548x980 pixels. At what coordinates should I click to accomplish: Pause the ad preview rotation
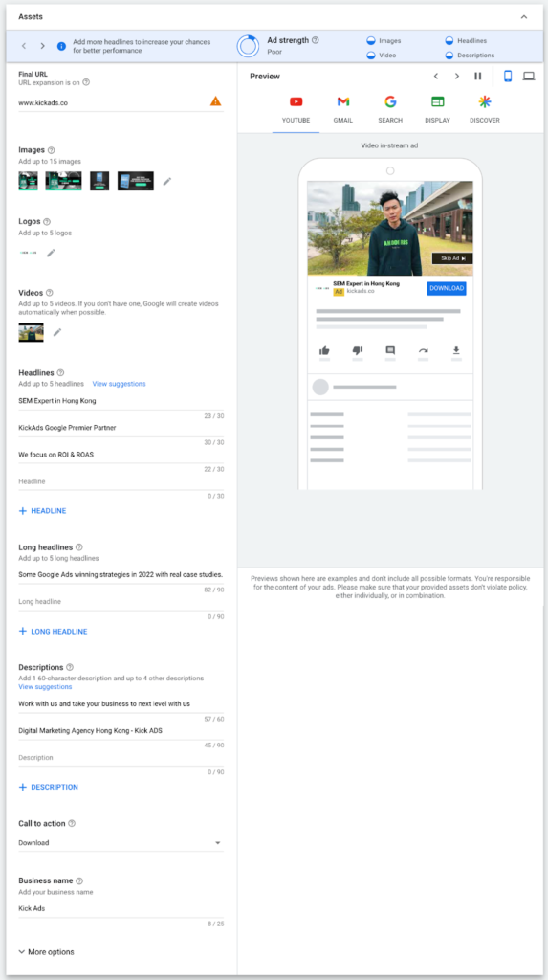pyautogui.click(x=478, y=77)
